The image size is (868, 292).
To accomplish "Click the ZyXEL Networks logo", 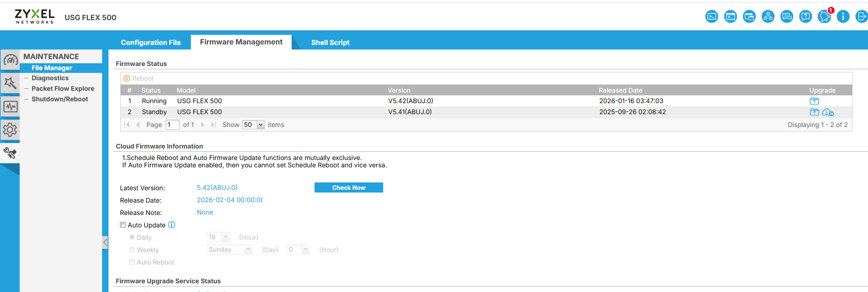I will [35, 17].
